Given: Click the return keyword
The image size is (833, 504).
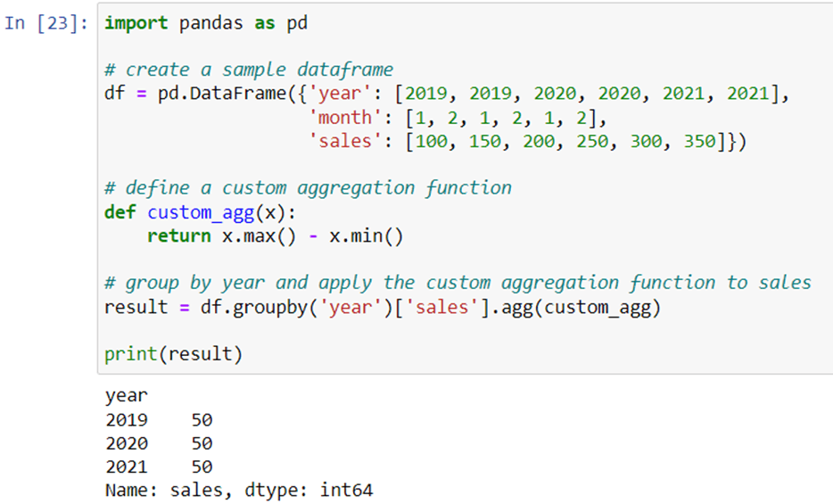Looking at the screenshot, I should click(x=179, y=236).
